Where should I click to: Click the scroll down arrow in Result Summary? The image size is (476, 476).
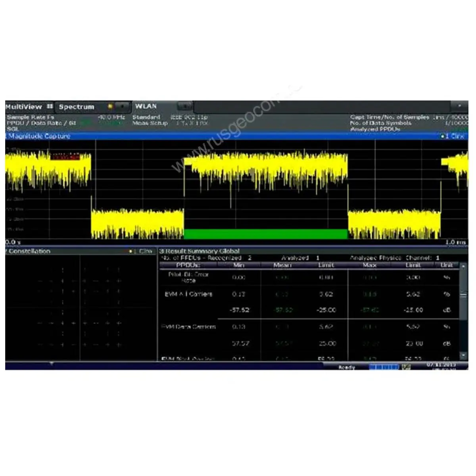pos(463,355)
